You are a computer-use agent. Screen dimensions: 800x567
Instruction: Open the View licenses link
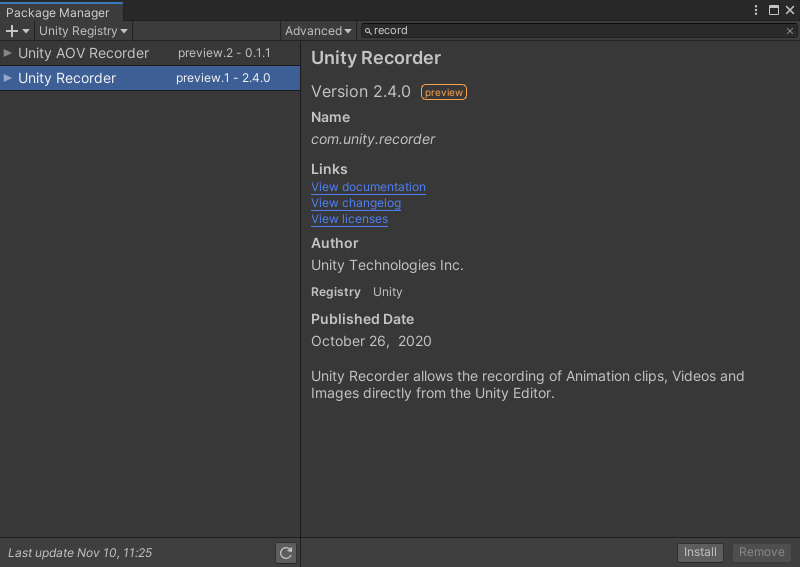[x=349, y=219]
